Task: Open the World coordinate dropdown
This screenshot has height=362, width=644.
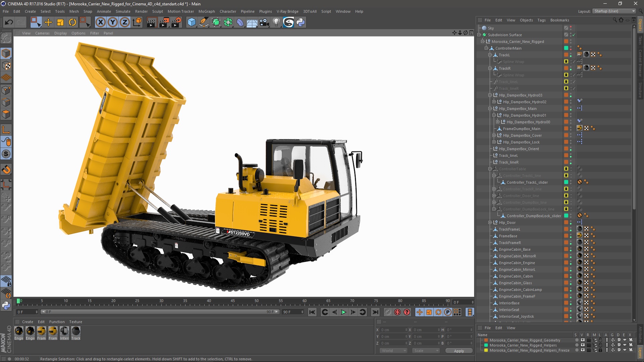Action: coord(393,351)
